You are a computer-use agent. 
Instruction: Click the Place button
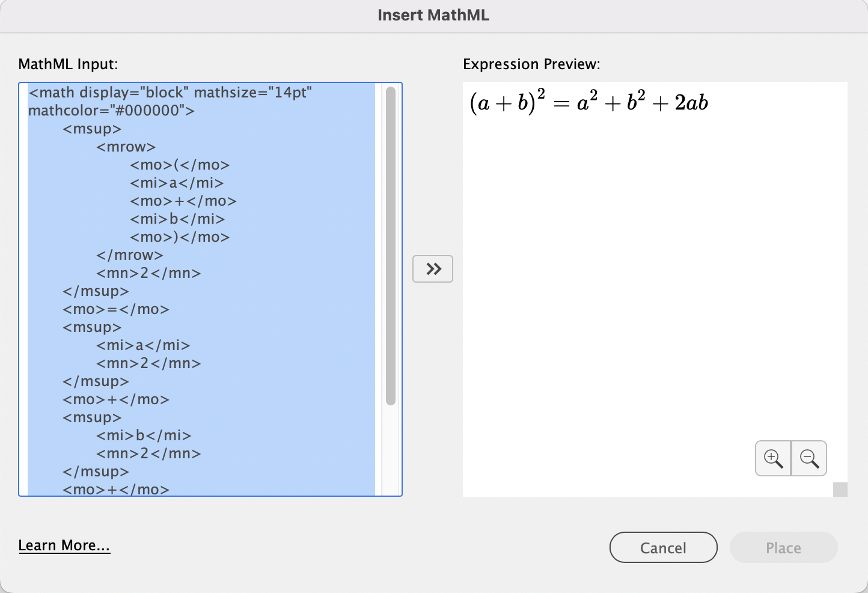783,547
